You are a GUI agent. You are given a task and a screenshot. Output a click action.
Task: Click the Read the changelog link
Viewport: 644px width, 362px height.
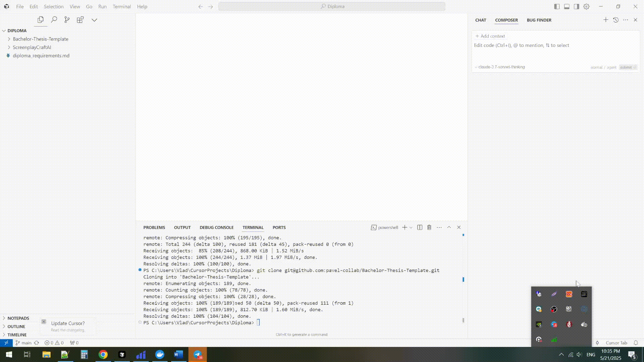(68, 330)
